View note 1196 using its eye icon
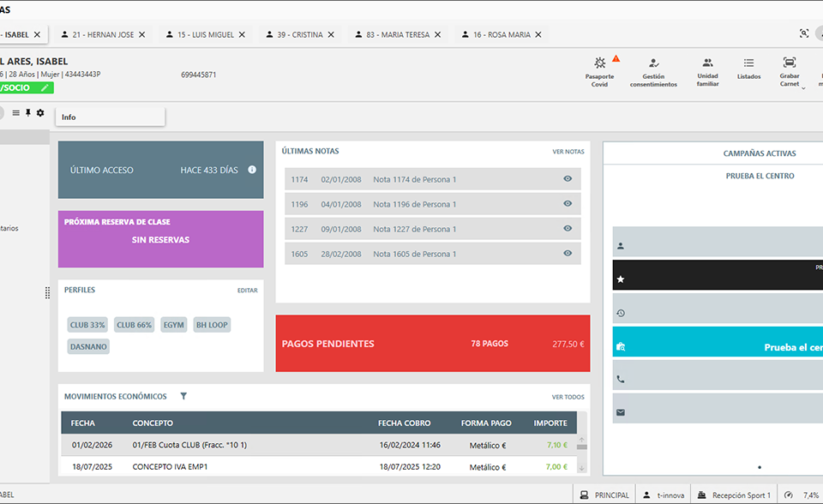Image resolution: width=823 pixels, height=504 pixels. coord(568,204)
